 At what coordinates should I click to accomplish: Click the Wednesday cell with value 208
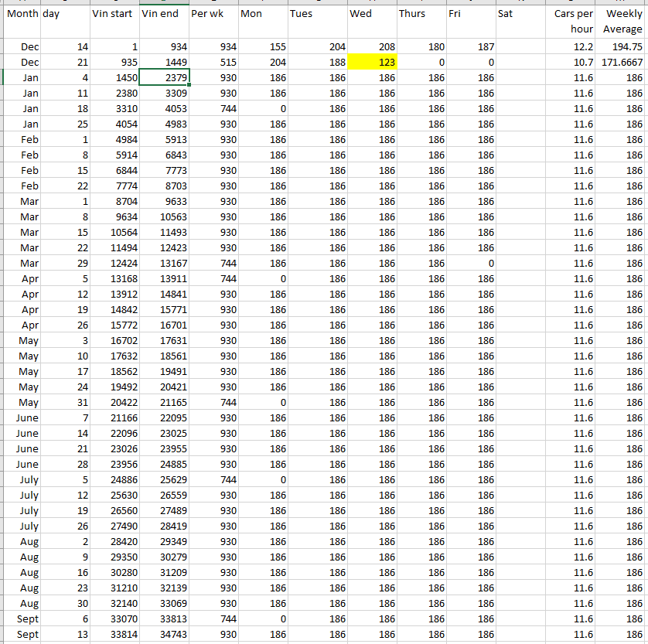click(372, 47)
